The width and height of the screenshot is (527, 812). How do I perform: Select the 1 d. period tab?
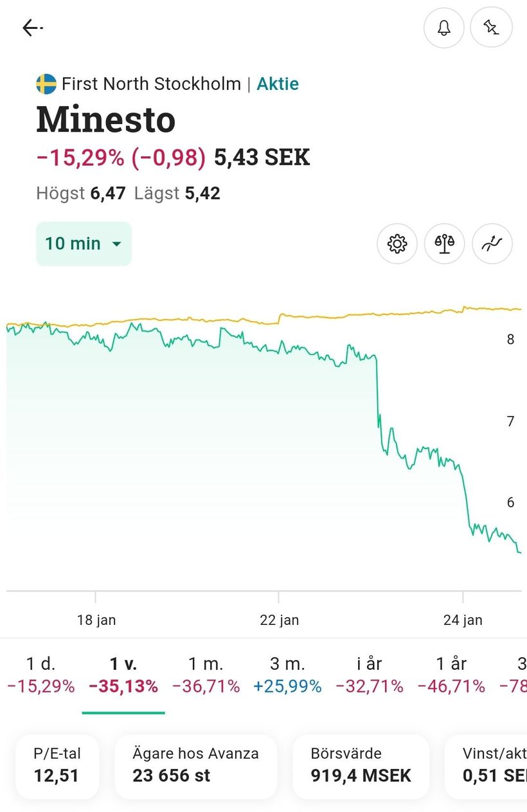pyautogui.click(x=40, y=675)
